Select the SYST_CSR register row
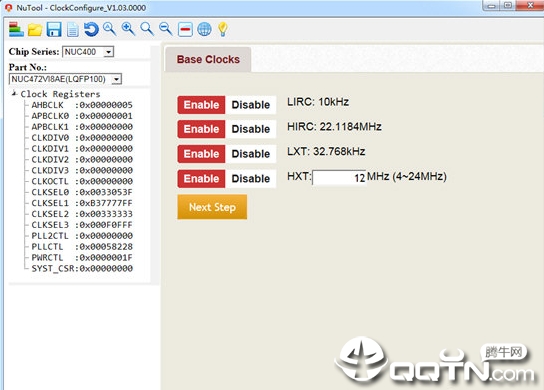The width and height of the screenshot is (544, 390). pos(82,269)
